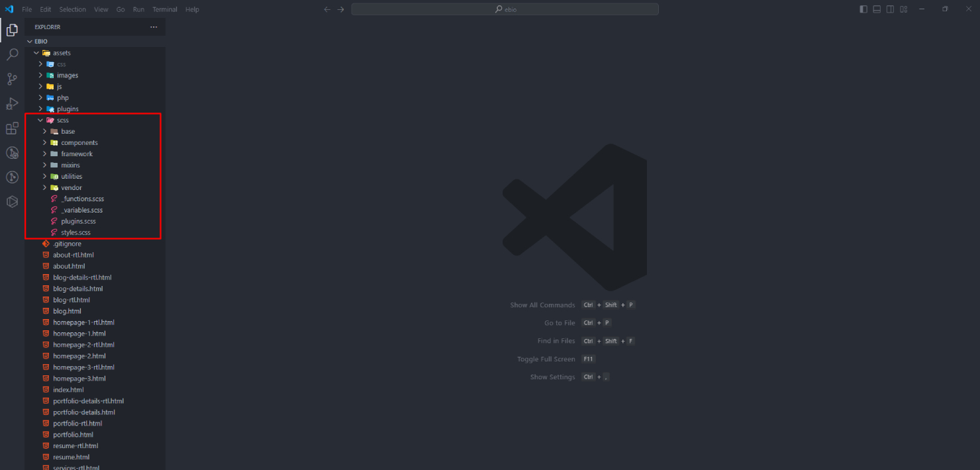The image size is (980, 470).
Task: Click the plugins folder icon
Action: pyautogui.click(x=50, y=109)
